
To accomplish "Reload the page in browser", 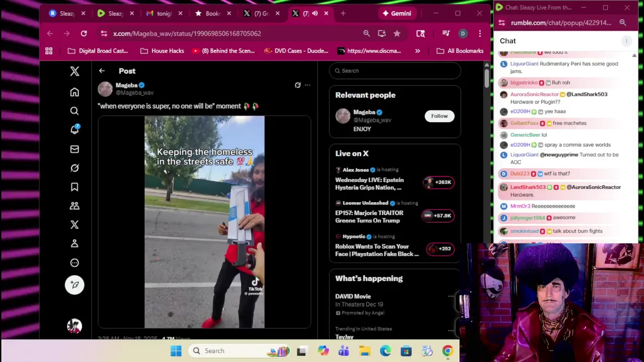I will click(x=84, y=33).
